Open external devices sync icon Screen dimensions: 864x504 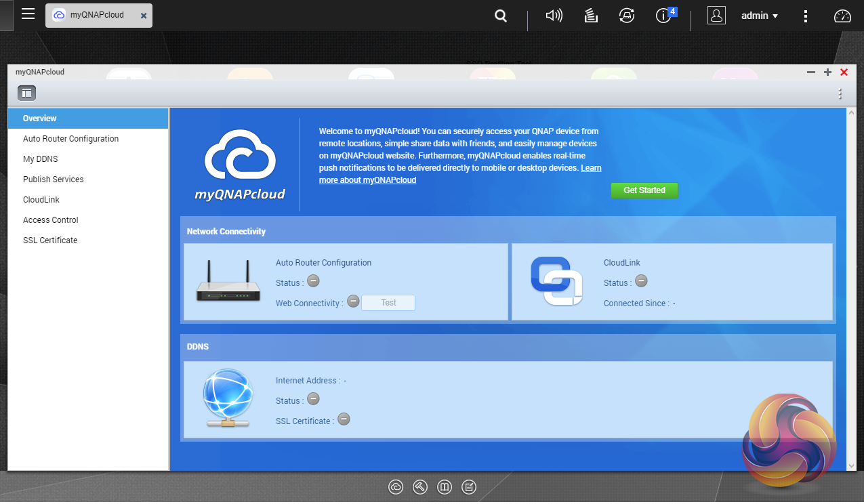[x=627, y=16]
